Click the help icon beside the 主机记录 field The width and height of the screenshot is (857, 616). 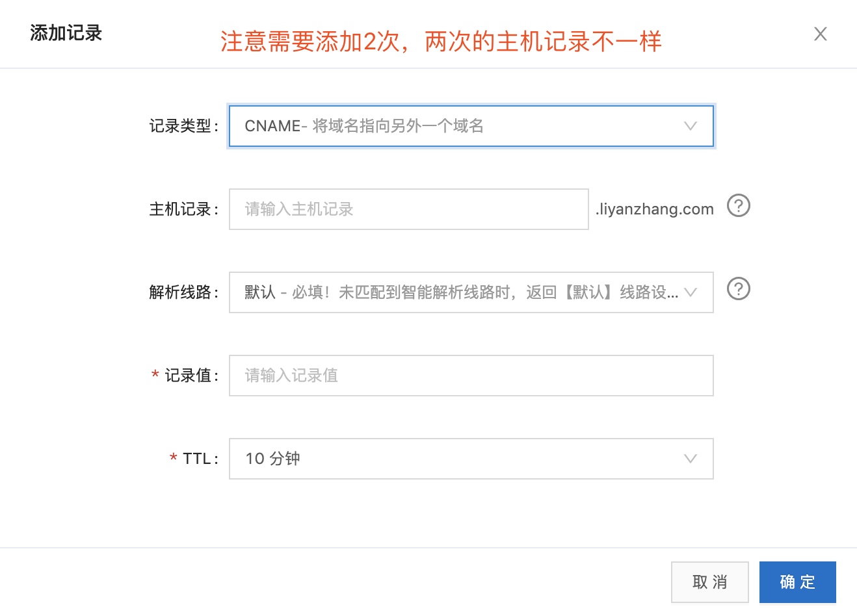[738, 206]
